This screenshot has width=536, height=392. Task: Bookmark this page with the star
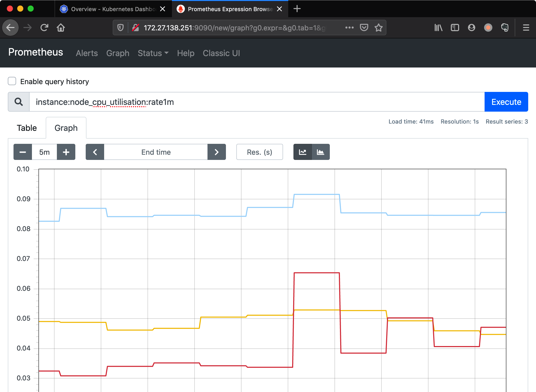379,28
